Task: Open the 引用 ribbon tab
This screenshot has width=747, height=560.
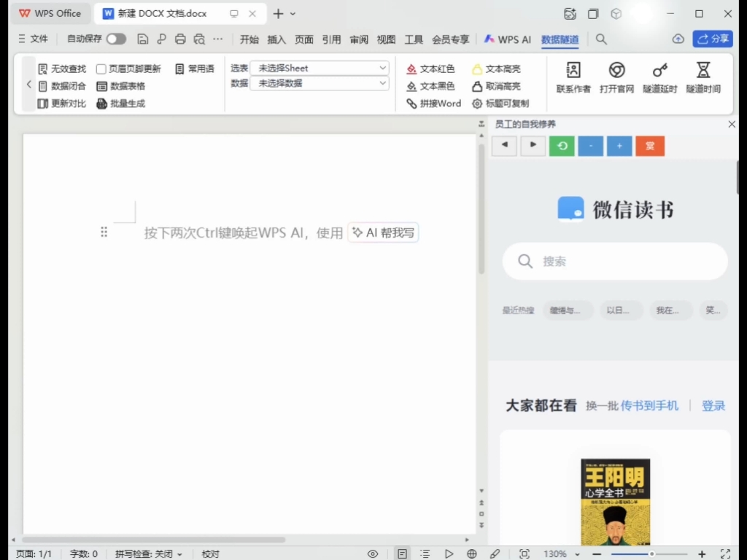Action: (331, 39)
